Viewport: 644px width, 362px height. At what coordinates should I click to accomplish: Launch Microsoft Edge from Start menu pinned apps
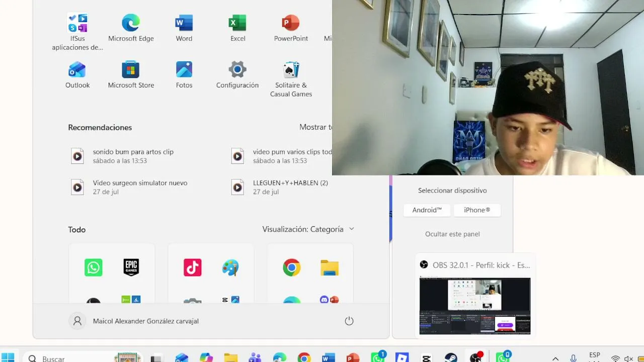[131, 28]
